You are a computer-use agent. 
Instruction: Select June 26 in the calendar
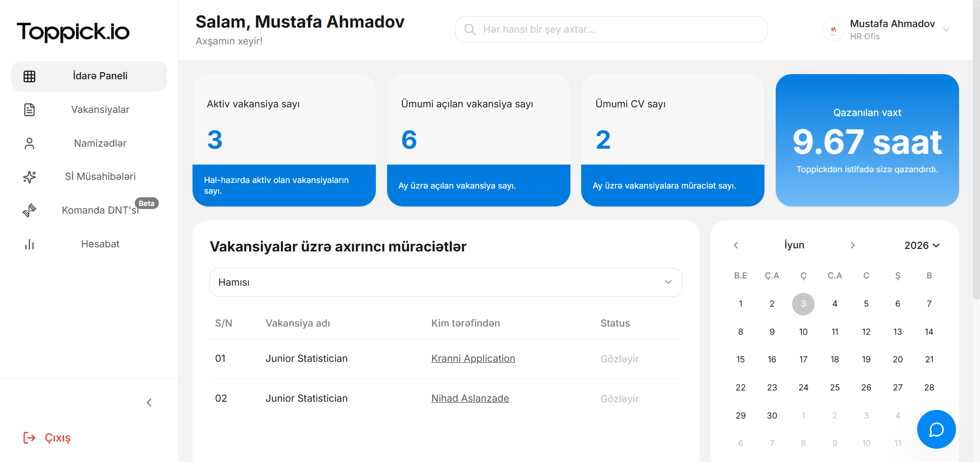(866, 387)
